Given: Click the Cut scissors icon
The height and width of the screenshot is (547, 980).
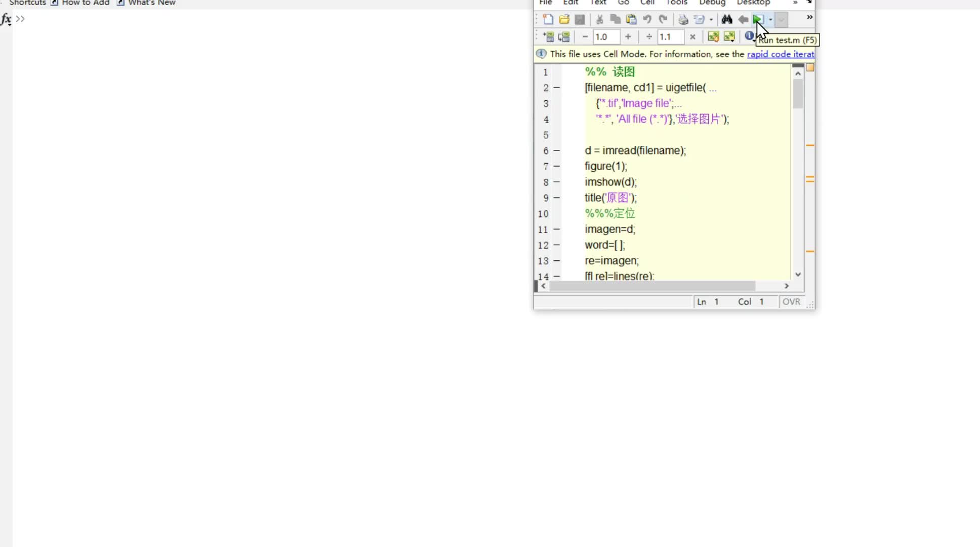Looking at the screenshot, I should coord(599,19).
